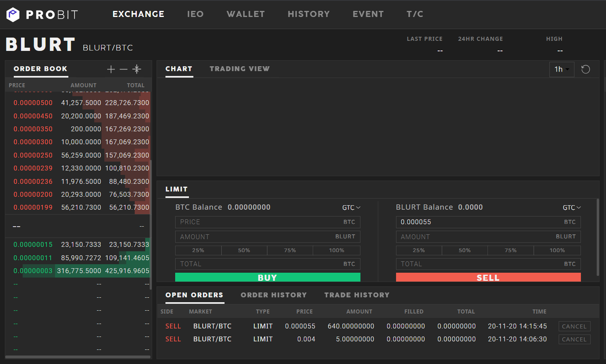606x364 pixels.
Task: Refresh the chart with reload icon
Action: click(585, 69)
